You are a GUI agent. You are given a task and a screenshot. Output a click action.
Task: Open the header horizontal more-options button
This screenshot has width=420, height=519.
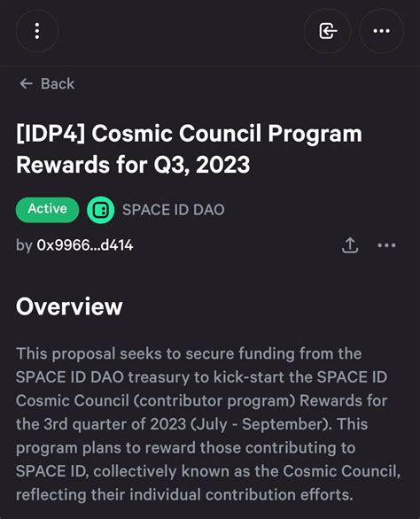[382, 31]
